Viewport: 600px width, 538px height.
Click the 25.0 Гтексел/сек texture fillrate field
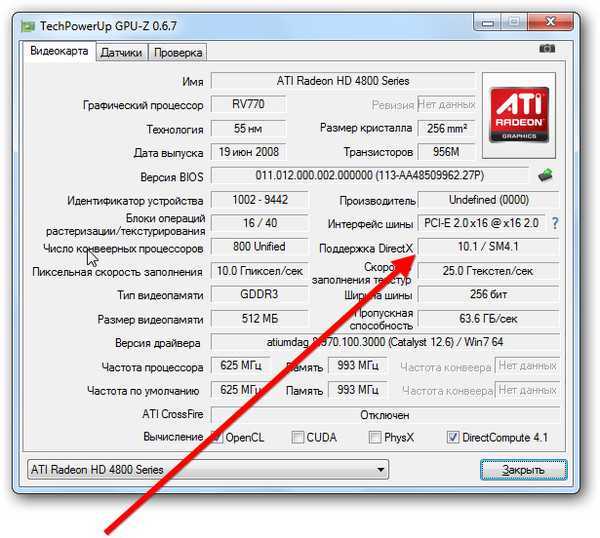[489, 271]
